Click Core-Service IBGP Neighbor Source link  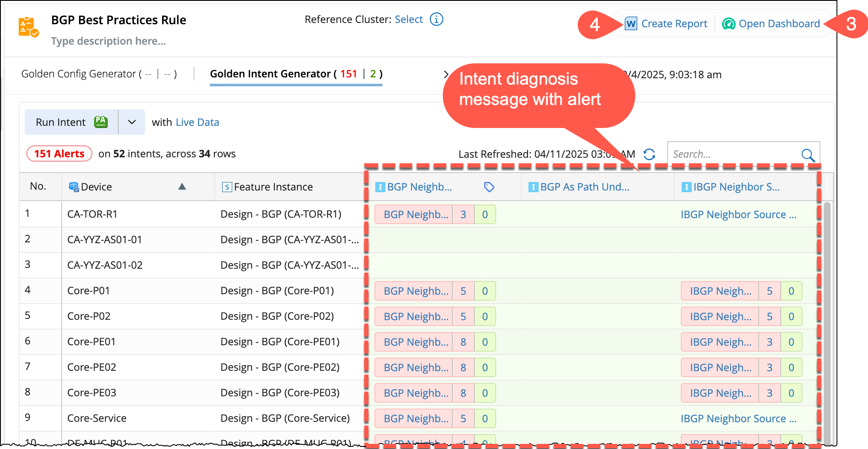tap(738, 418)
